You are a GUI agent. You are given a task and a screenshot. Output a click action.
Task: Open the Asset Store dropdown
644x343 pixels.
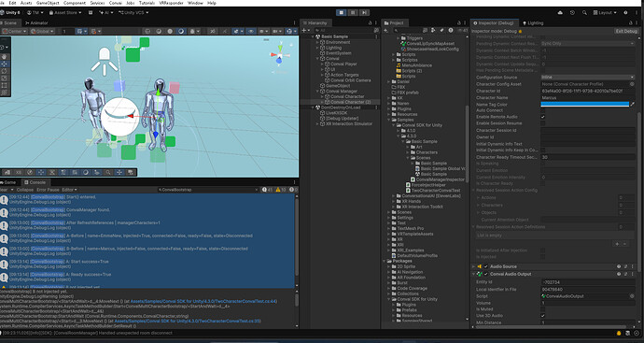coord(65,13)
